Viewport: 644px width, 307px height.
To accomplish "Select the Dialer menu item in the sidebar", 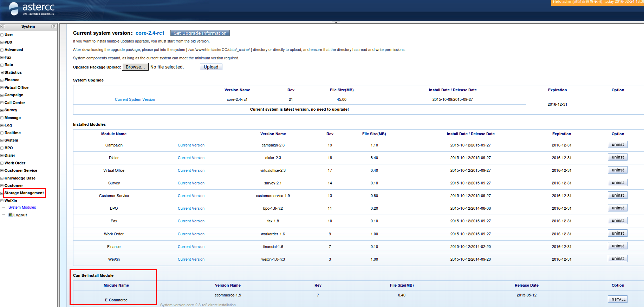I will pos(10,155).
